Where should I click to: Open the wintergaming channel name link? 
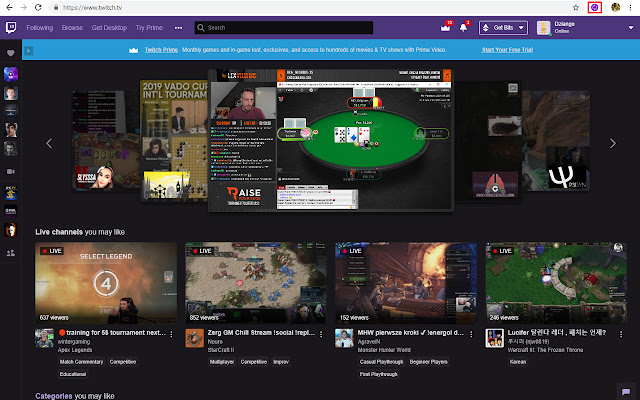74,342
